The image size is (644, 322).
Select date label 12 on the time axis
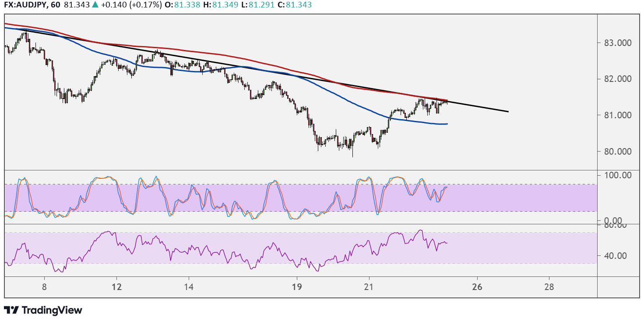(x=116, y=287)
